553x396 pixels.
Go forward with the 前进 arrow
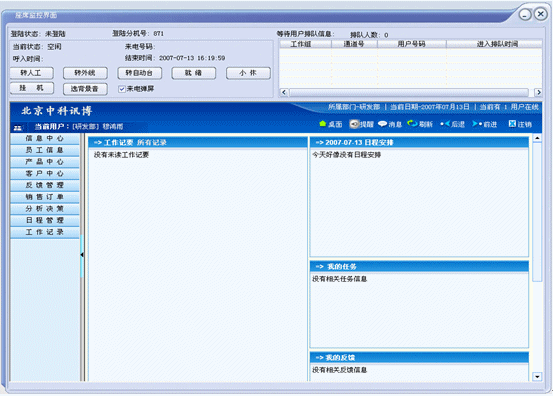[x=477, y=124]
